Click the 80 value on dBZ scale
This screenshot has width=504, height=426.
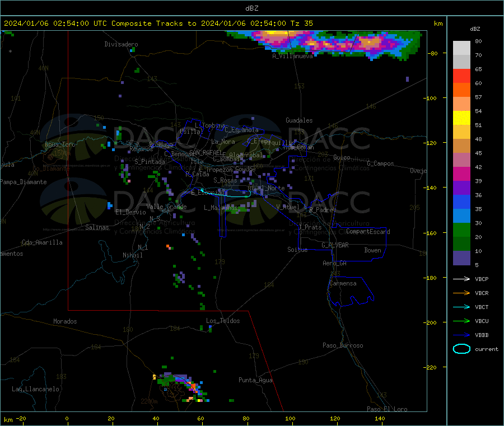point(478,41)
